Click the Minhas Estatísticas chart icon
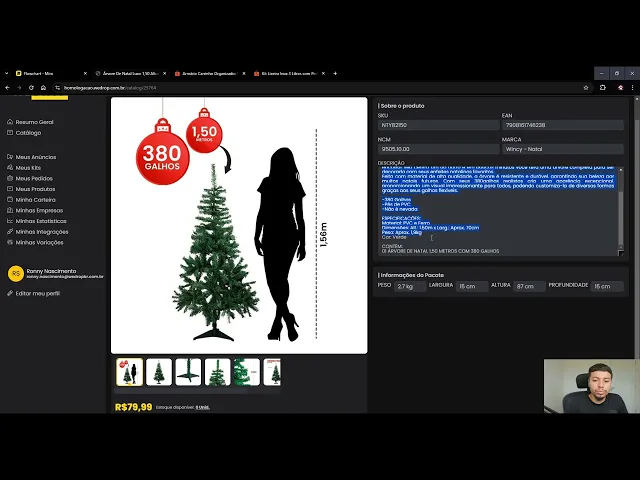This screenshot has height=480, width=640. (10, 221)
